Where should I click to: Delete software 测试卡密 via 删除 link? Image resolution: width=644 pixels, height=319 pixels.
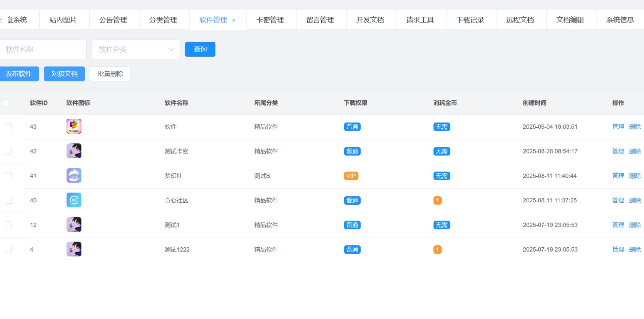(x=635, y=151)
